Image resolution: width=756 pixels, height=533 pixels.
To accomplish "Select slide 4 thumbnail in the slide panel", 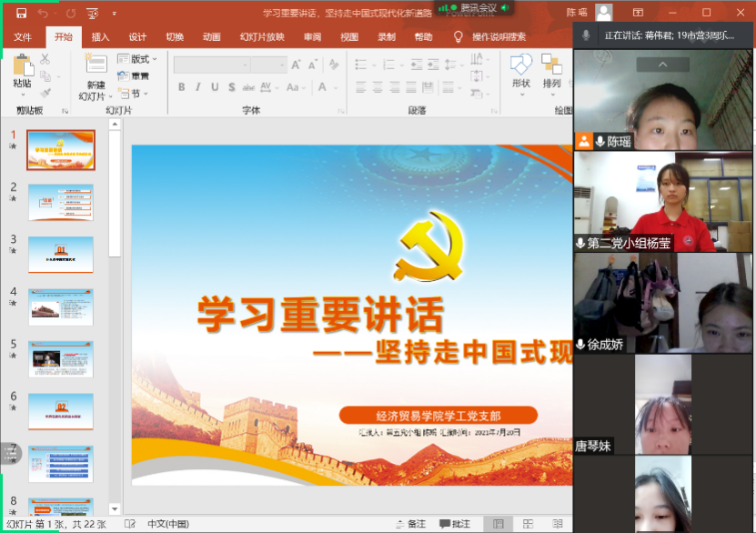I will [60, 307].
